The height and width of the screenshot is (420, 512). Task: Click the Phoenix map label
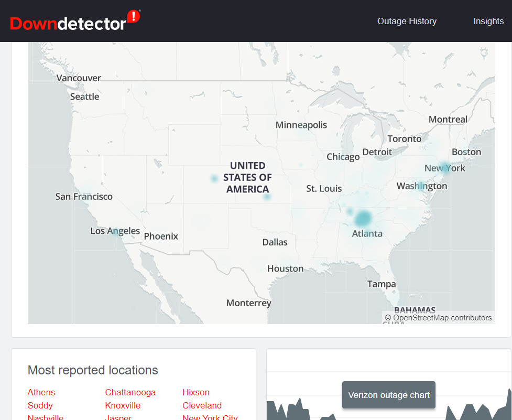coord(161,236)
